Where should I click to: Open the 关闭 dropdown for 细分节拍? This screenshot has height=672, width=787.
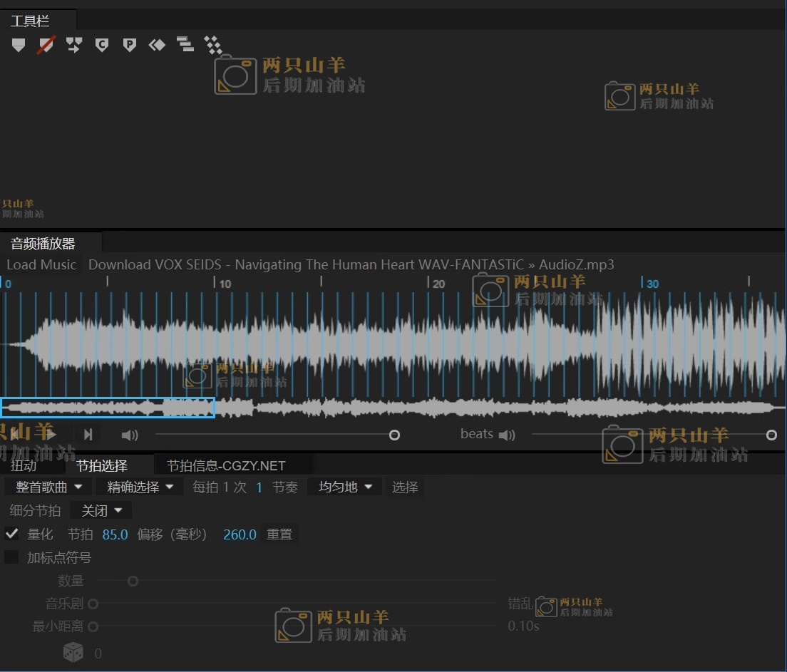101,511
